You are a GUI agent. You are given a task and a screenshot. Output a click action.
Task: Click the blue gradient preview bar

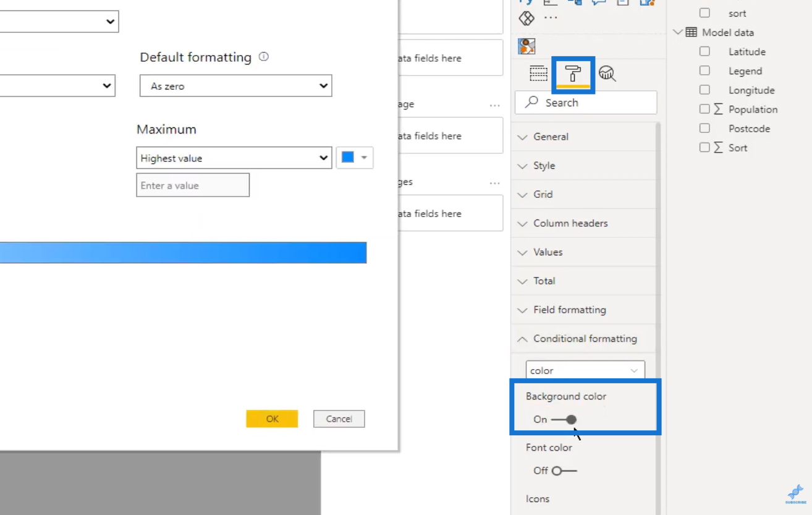183,252
